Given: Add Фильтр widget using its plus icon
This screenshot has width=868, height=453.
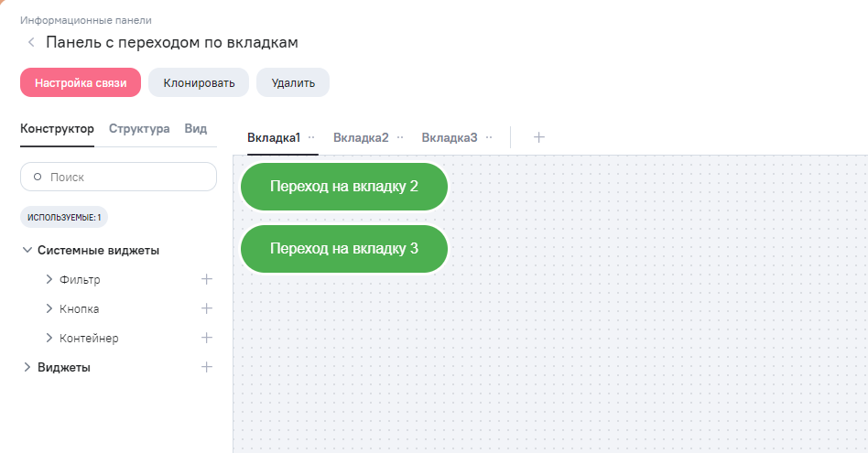Looking at the screenshot, I should pyautogui.click(x=207, y=279).
